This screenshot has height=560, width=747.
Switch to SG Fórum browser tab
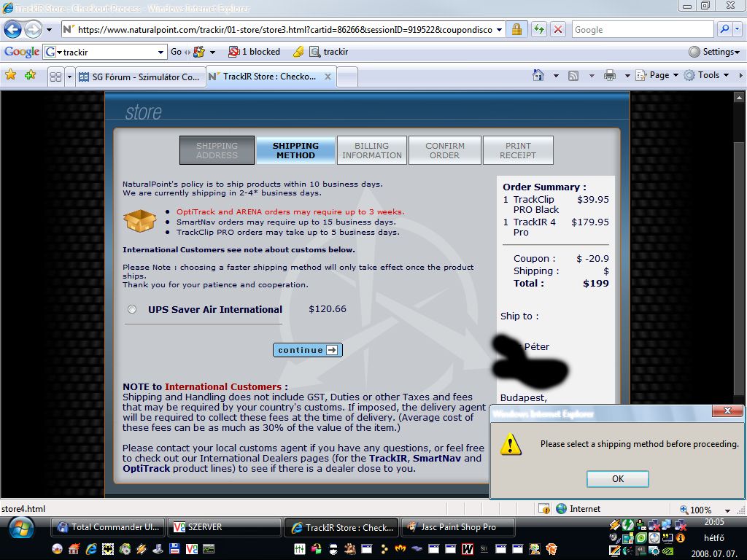(139, 77)
